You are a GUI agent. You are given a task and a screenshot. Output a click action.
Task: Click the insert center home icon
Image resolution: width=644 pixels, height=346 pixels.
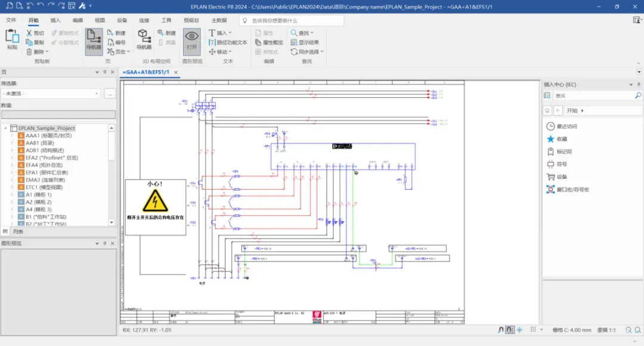click(x=547, y=110)
